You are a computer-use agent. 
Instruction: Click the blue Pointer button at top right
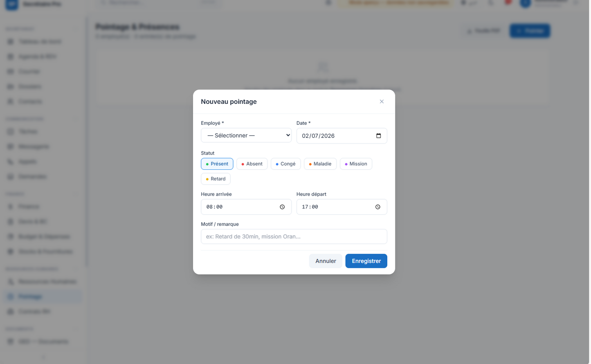click(530, 31)
